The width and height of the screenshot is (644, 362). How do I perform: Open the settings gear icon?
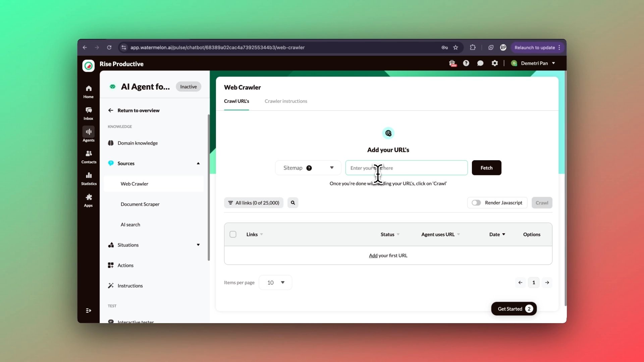494,63
